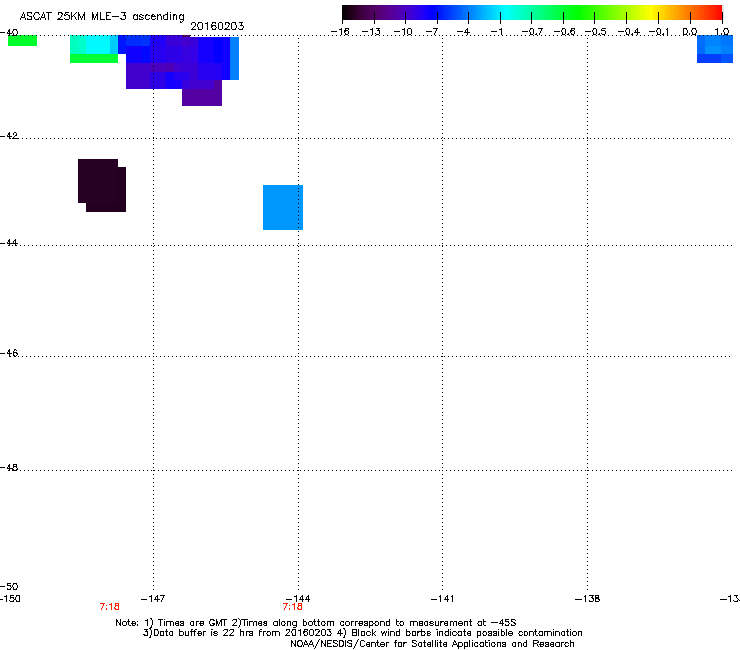Image resolution: width=740 pixels, height=650 pixels.
Task: Click the light blue square data patch at -144
Action: 283,207
